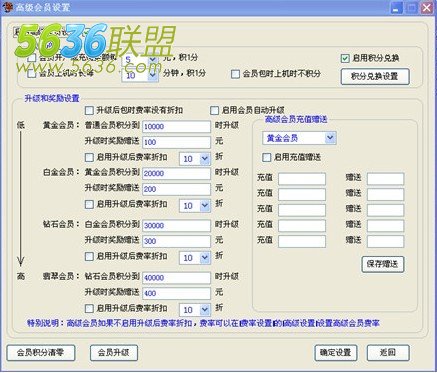
Task: Click the 钻石会员 points field showing 30000
Action: tap(176, 226)
